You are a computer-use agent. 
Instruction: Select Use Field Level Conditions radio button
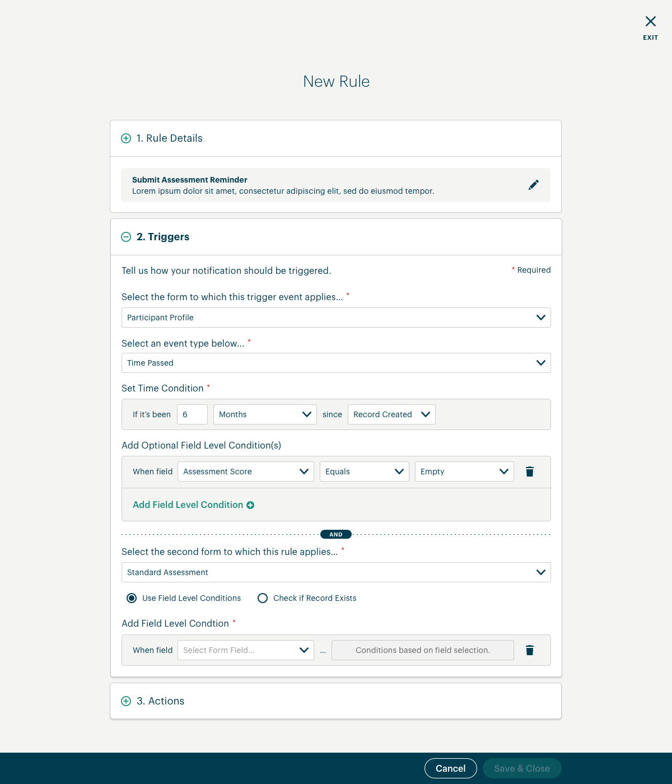point(132,598)
